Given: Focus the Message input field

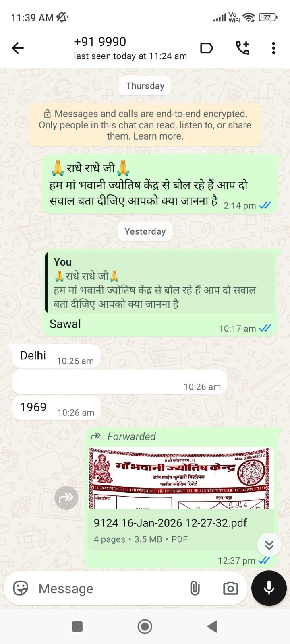Looking at the screenshot, I should pos(113,588).
